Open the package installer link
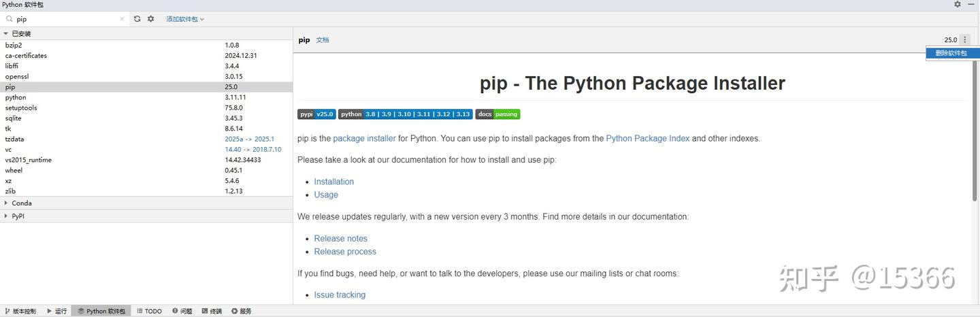Viewport: 980px width, 317px height. (x=364, y=138)
